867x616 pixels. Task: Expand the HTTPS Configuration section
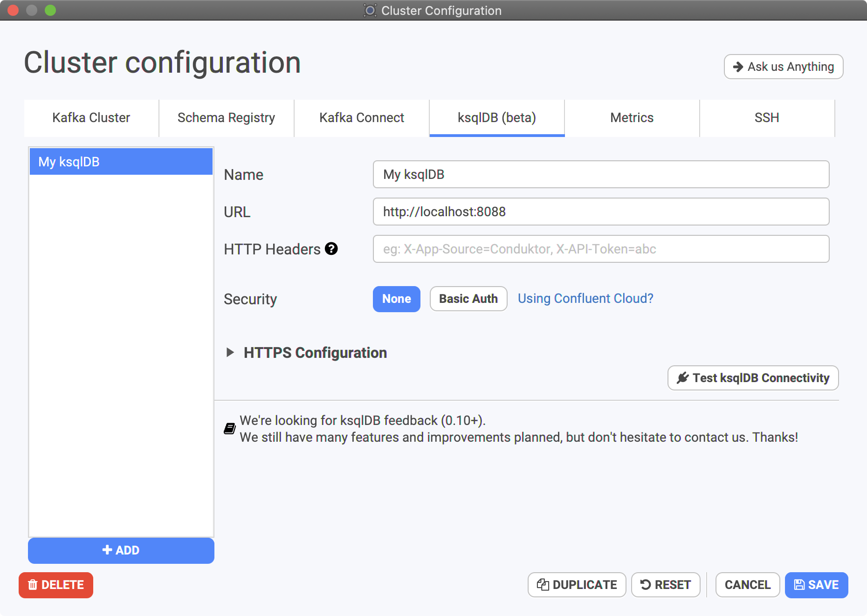pyautogui.click(x=230, y=352)
